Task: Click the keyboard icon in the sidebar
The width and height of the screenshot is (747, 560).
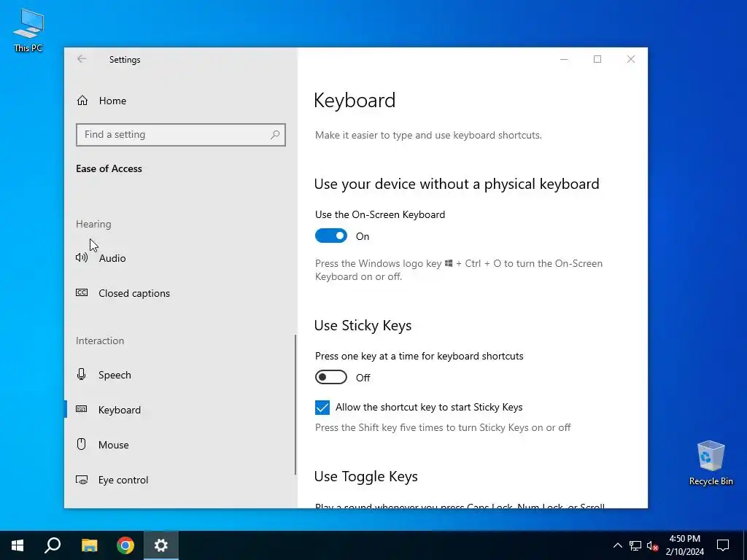Action: (x=82, y=409)
